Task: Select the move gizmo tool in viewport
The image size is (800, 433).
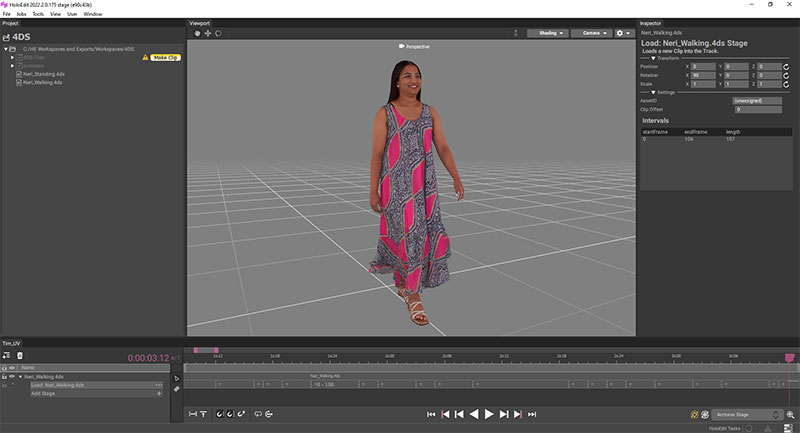Action: coord(208,33)
